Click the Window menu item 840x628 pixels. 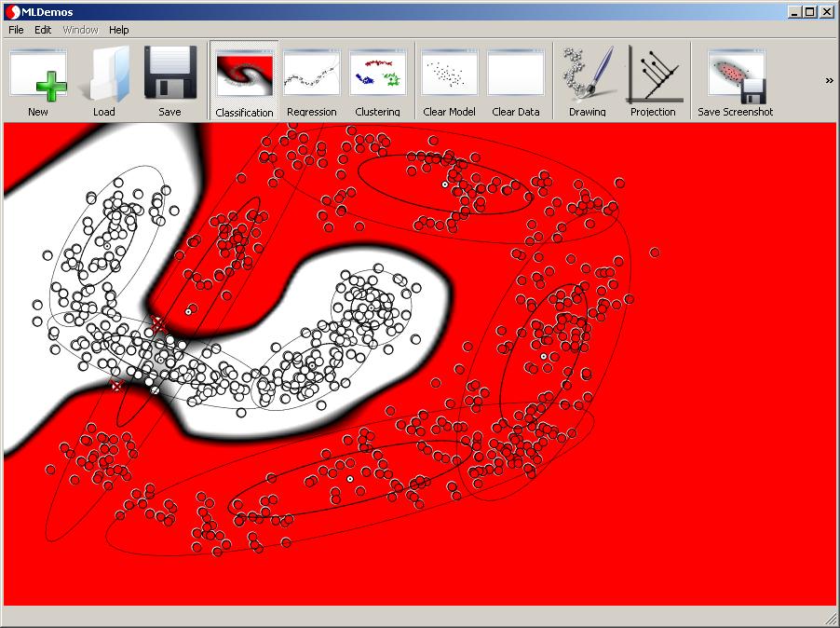[x=80, y=30]
